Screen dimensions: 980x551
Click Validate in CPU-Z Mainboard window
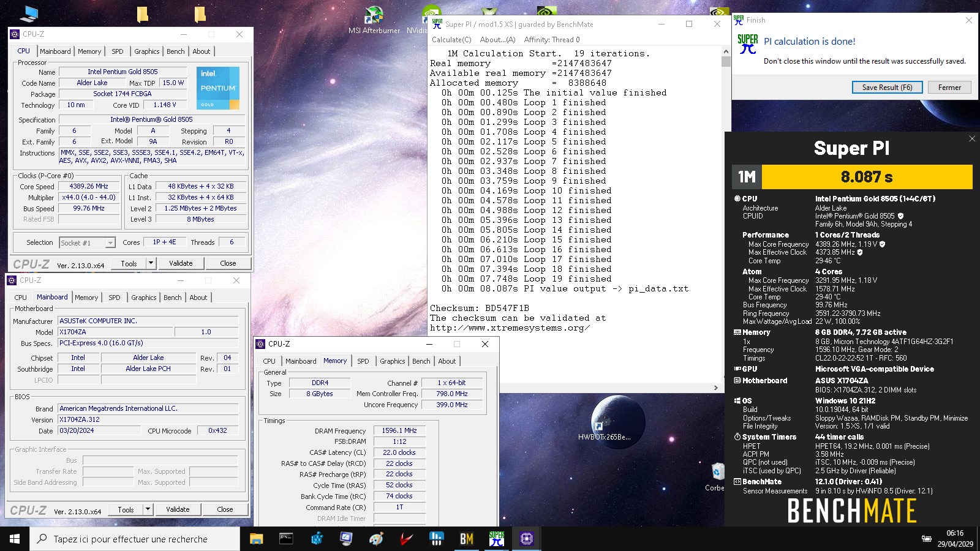coord(178,509)
